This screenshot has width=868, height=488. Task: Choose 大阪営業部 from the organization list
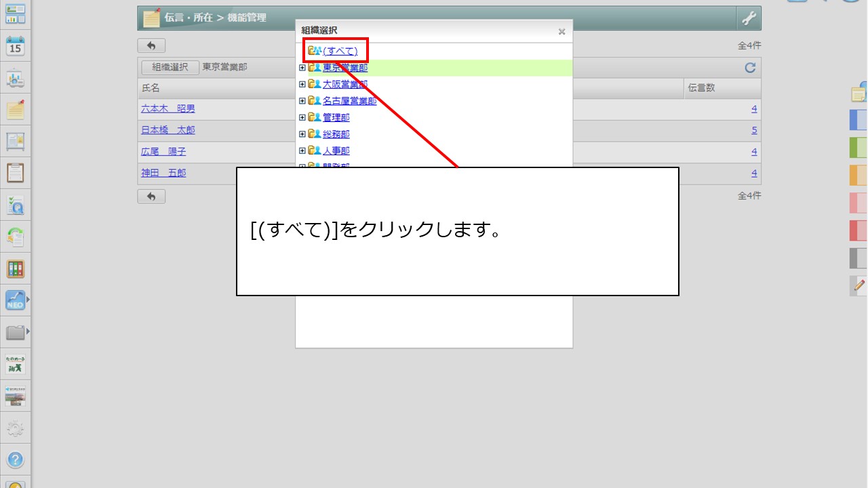click(x=345, y=84)
